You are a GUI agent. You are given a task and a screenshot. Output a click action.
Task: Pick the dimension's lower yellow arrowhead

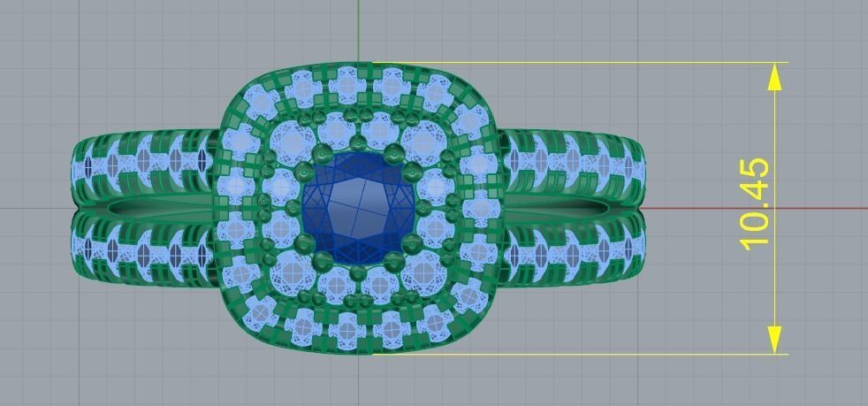(774, 340)
